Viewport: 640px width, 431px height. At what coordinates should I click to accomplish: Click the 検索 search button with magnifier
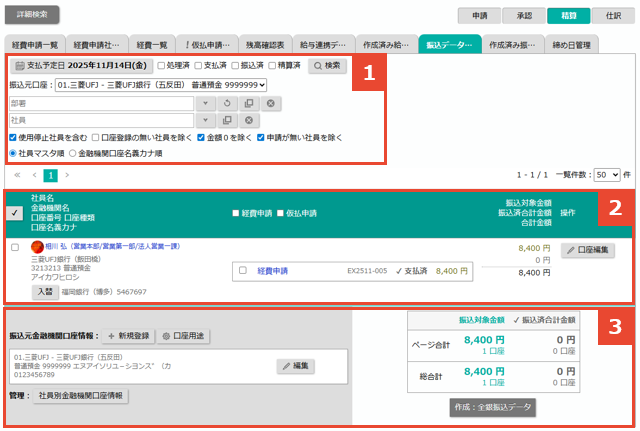pyautogui.click(x=328, y=66)
